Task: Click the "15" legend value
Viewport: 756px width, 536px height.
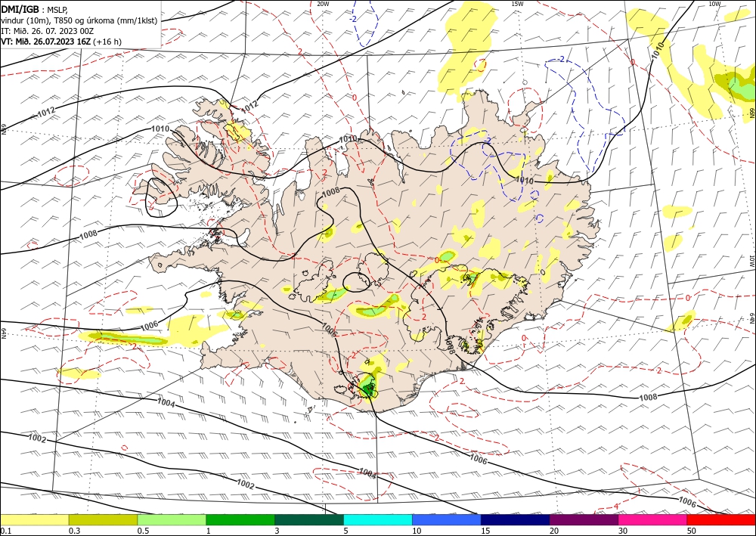Action: [x=485, y=531]
